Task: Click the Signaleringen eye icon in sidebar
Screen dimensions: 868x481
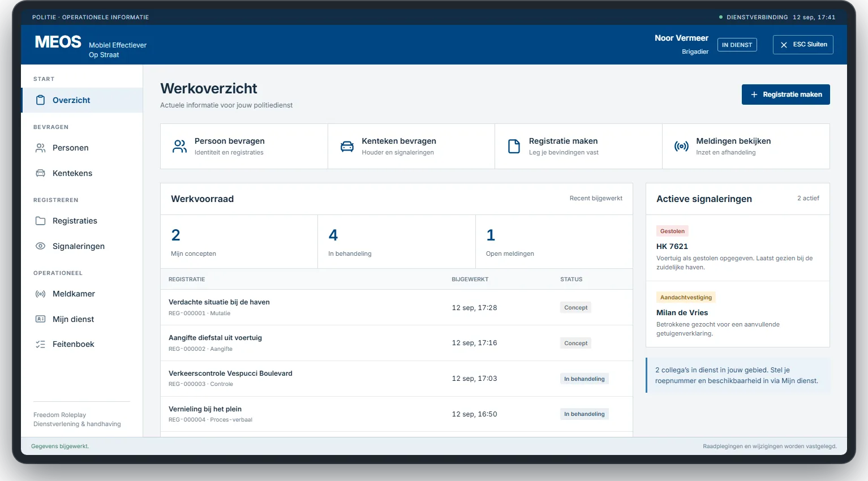Action: tap(40, 246)
